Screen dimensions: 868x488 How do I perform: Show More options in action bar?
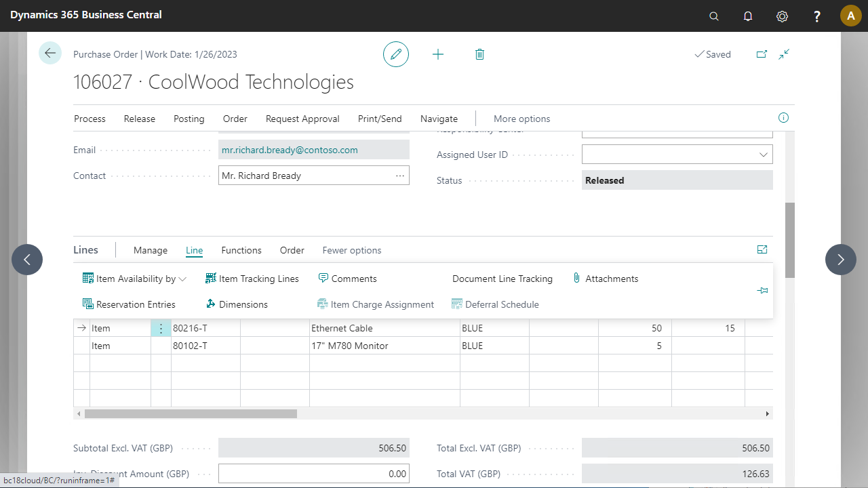[522, 119]
